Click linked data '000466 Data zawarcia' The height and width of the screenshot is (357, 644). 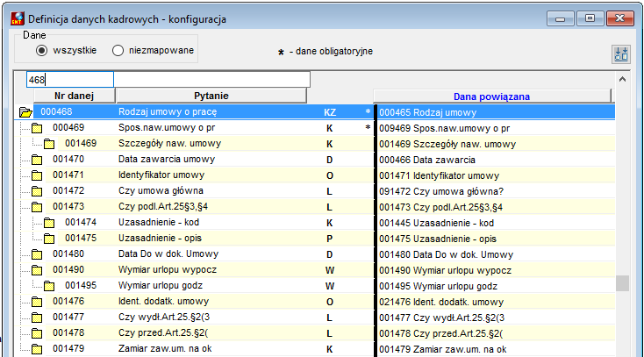pos(427,160)
